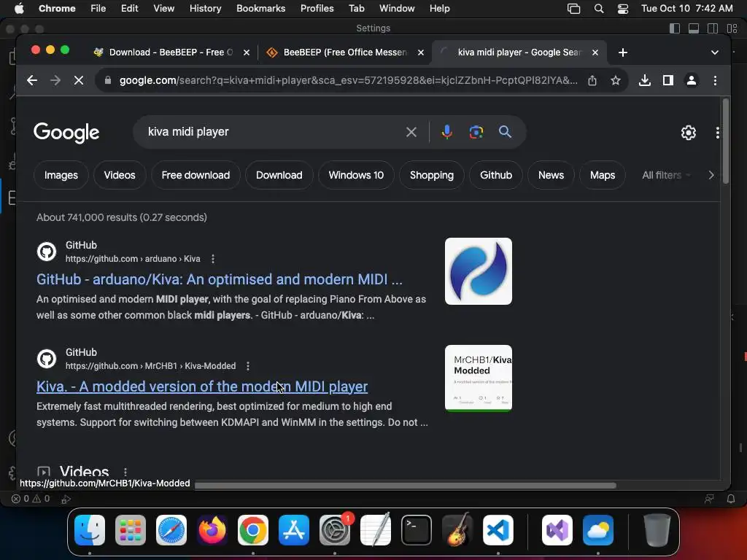Click the vertical page scrollbar thumb
The height and width of the screenshot is (560, 747).
tap(726, 141)
